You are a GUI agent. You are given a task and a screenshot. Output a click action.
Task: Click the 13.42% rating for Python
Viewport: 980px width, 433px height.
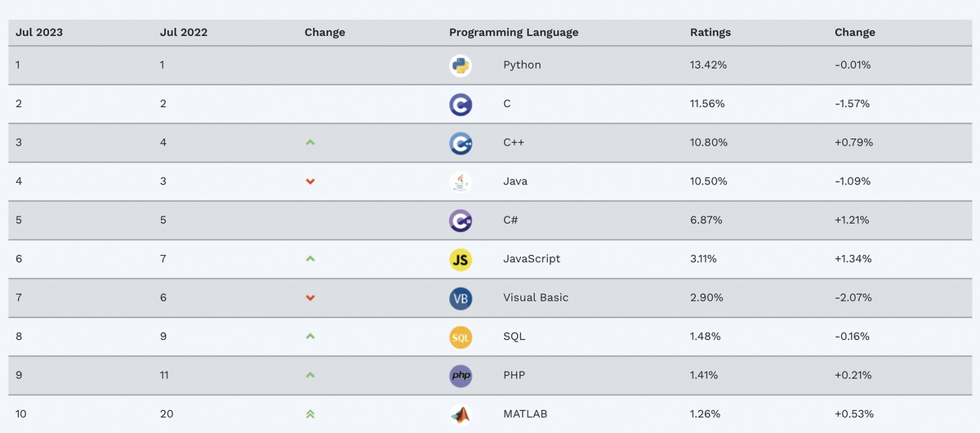(708, 65)
